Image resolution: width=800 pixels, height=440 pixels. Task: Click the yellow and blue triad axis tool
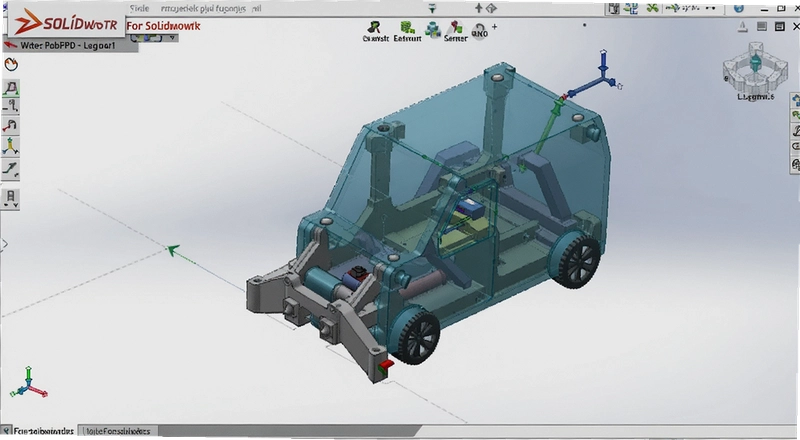coord(10,146)
